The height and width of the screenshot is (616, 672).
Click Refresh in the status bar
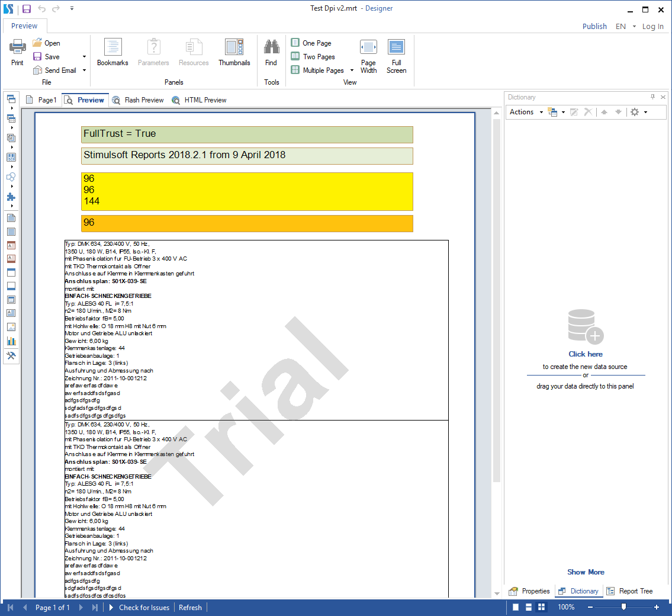click(190, 608)
